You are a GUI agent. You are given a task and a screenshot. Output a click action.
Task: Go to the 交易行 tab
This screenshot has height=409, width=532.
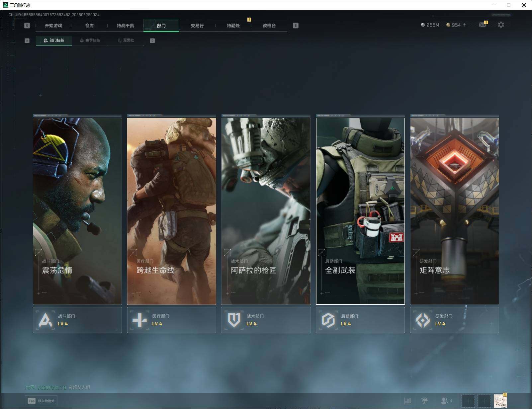click(197, 26)
